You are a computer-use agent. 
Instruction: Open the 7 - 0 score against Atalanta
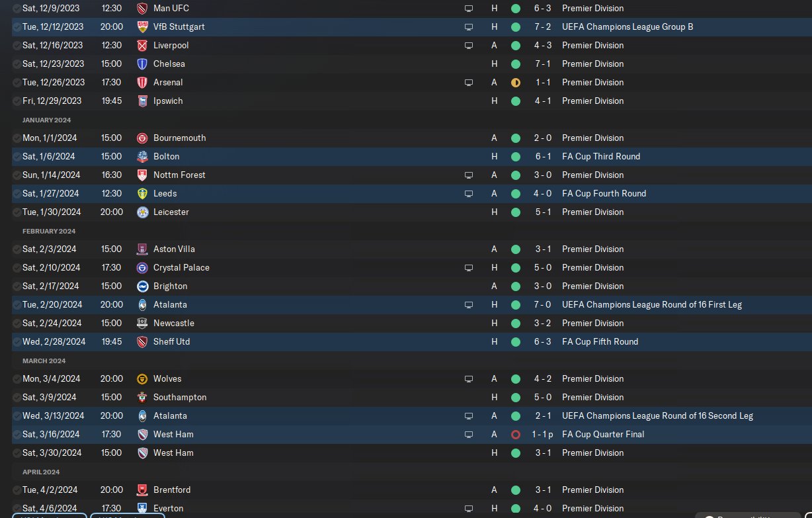(542, 305)
